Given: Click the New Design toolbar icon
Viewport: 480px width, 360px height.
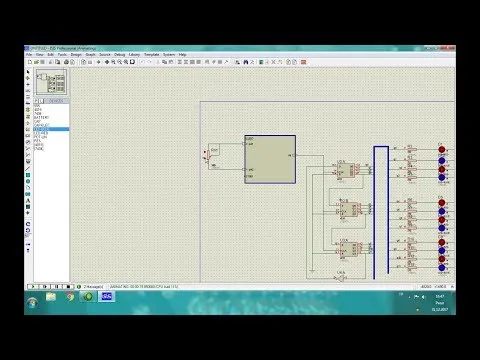Looking at the screenshot, I should [30, 62].
